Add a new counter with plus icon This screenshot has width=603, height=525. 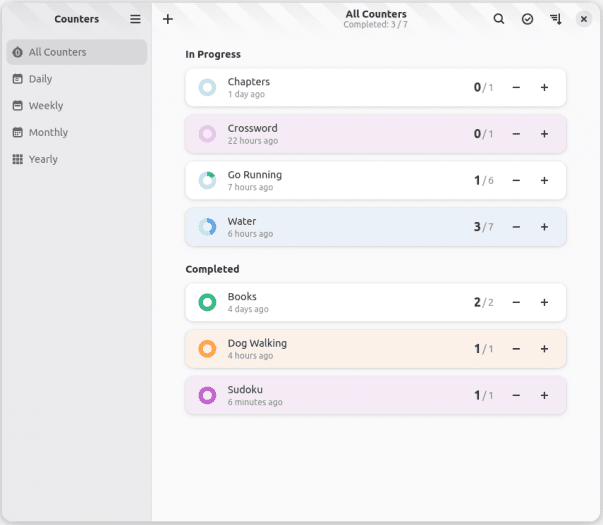(x=168, y=19)
